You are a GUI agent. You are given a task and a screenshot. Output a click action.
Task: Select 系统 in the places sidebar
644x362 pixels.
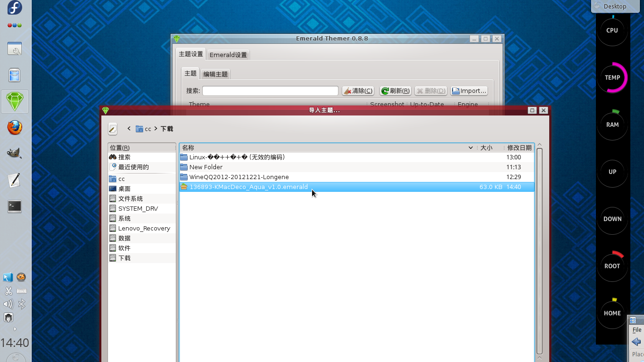(x=142, y=218)
